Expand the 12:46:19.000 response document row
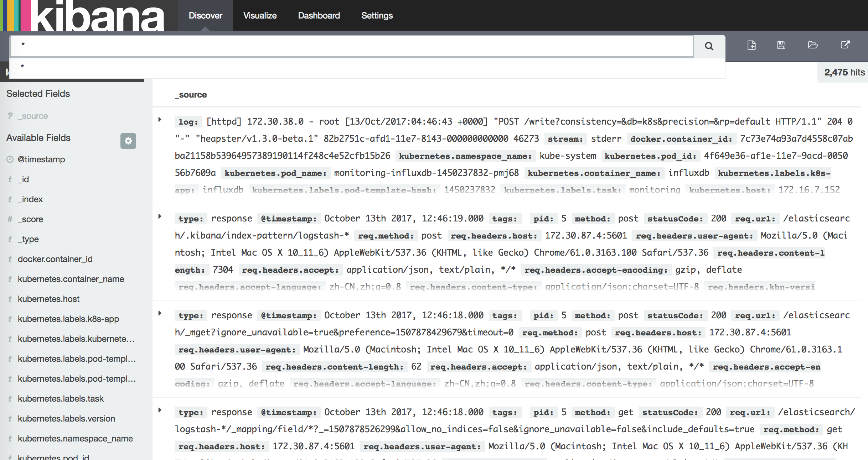The width and height of the screenshot is (868, 460). pyautogui.click(x=160, y=216)
